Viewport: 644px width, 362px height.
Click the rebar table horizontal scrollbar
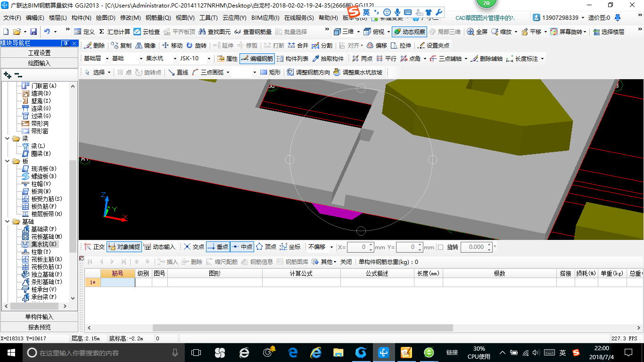click(x=303, y=328)
